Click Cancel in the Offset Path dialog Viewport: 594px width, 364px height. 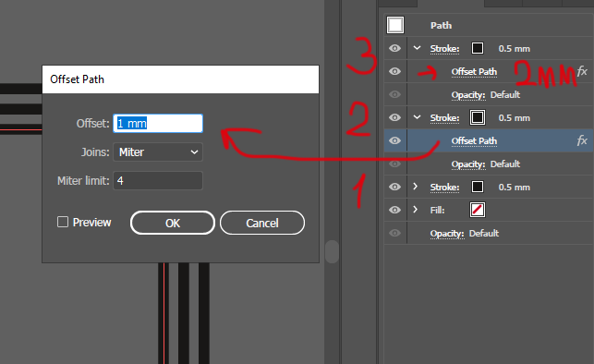click(x=262, y=223)
